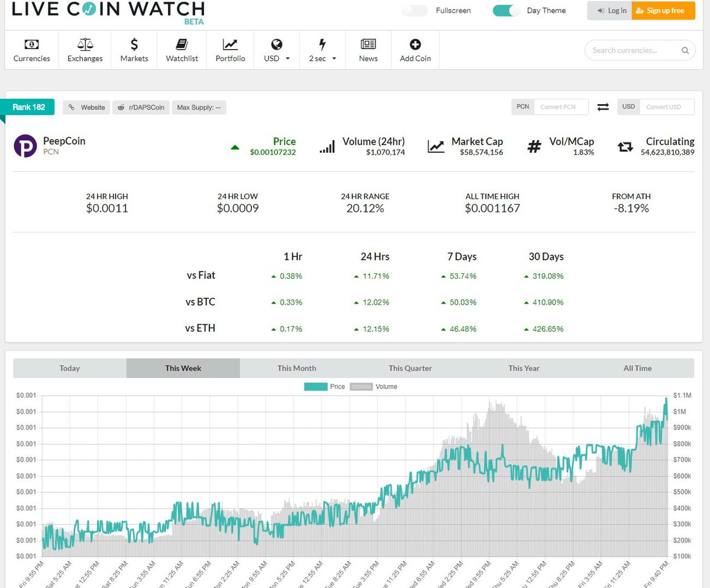The image size is (710, 588).
Task: Click the $0.00107232 price value
Action: point(273,153)
